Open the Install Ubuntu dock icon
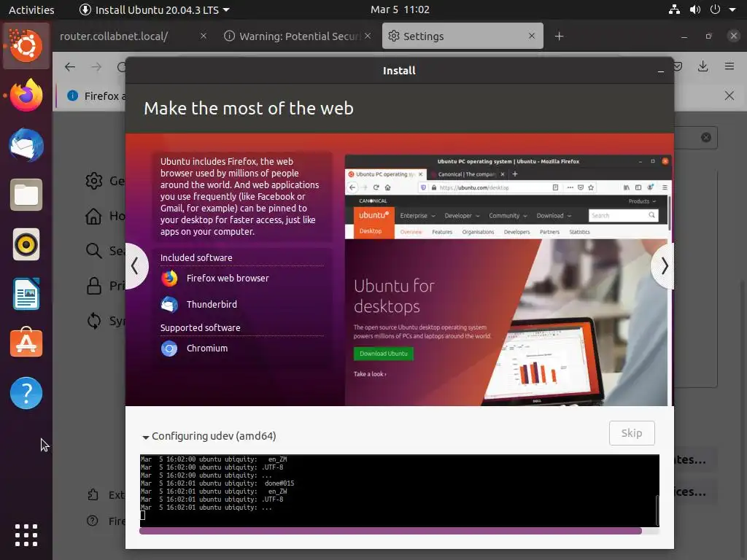 [26, 46]
